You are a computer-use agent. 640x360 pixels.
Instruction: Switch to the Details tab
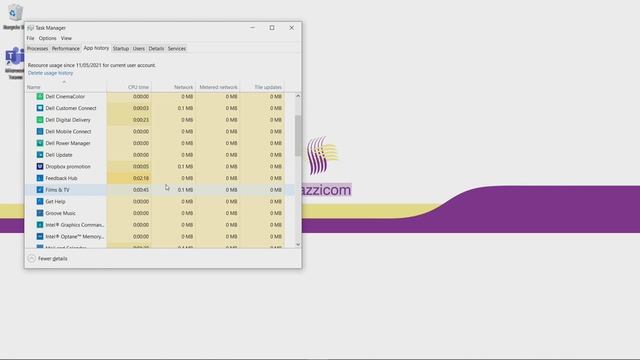(x=156, y=49)
